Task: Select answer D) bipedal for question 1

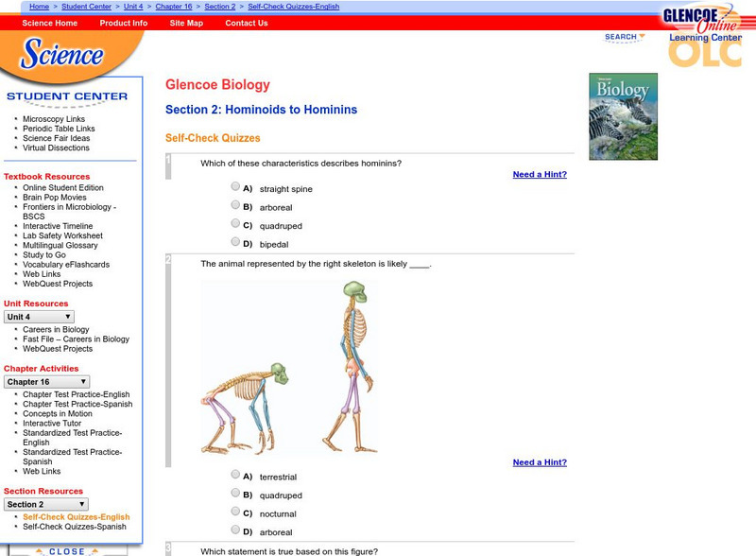Action: point(235,241)
